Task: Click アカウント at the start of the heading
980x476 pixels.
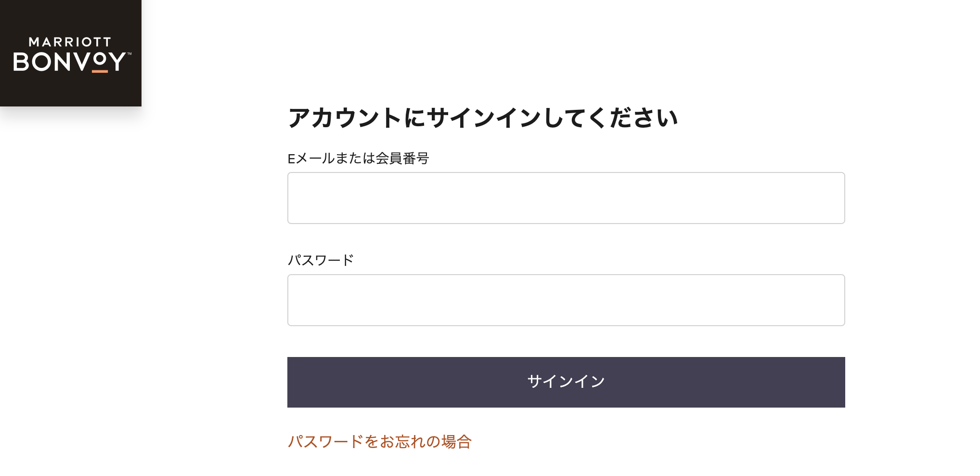Action: click(345, 118)
